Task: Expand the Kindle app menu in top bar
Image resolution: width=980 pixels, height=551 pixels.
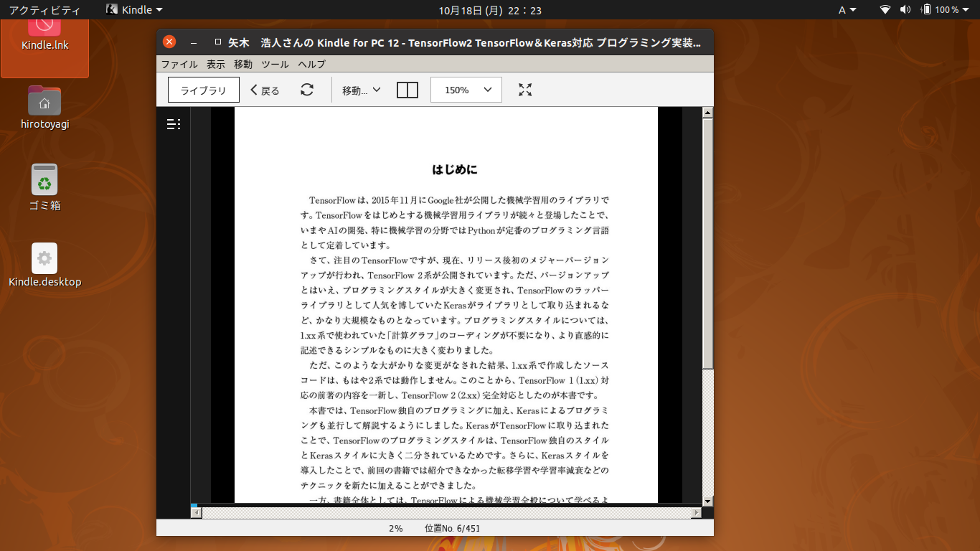Action: pos(134,9)
